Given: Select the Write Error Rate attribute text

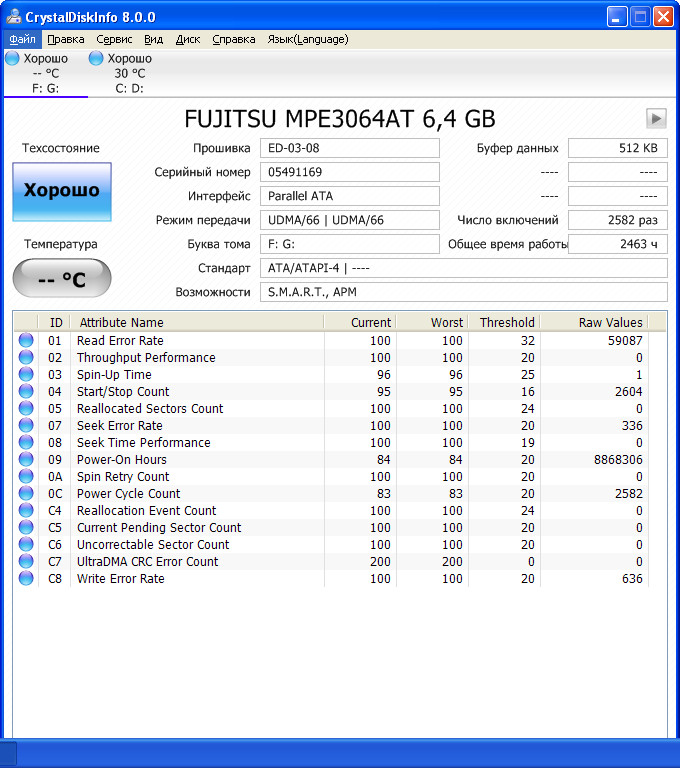Looking at the screenshot, I should pos(121,578).
